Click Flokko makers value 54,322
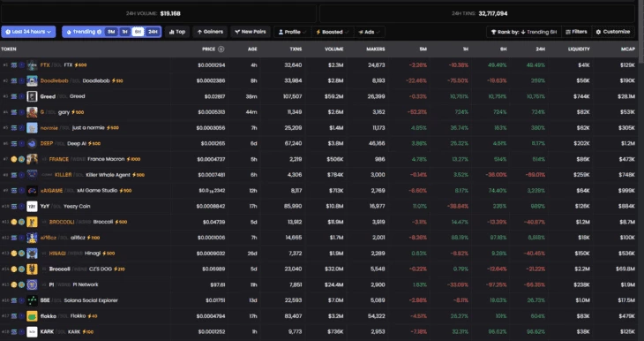Viewport: 644px width, 341px height. tap(377, 316)
